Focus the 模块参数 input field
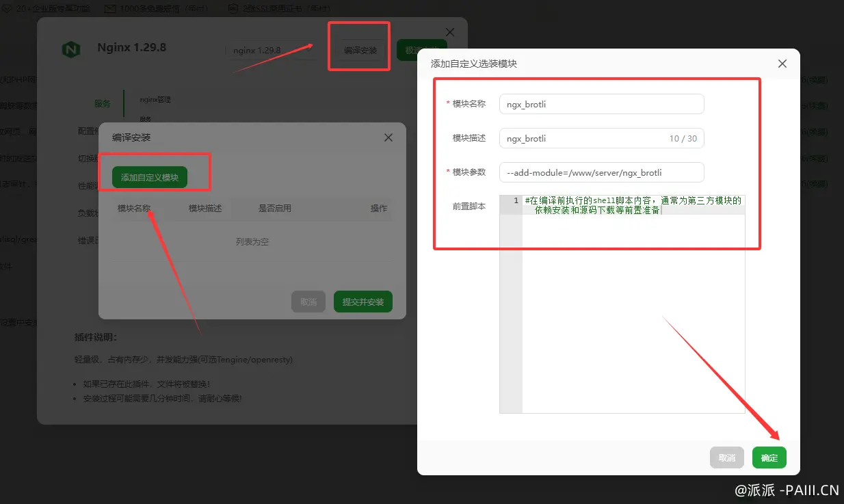 tap(602, 172)
